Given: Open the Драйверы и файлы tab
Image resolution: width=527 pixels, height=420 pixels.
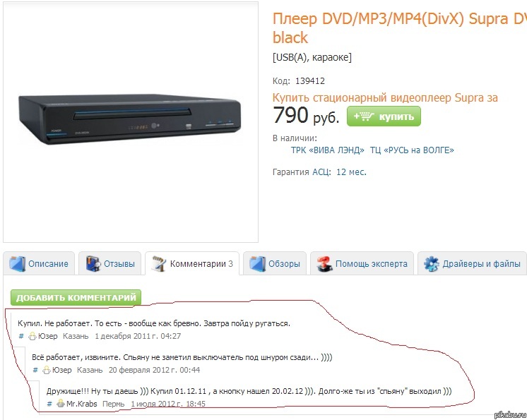Looking at the screenshot, I should coord(472,263).
